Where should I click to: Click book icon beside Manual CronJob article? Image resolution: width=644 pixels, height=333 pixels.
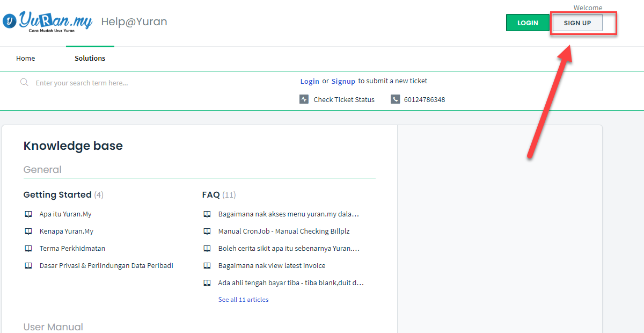pos(207,231)
